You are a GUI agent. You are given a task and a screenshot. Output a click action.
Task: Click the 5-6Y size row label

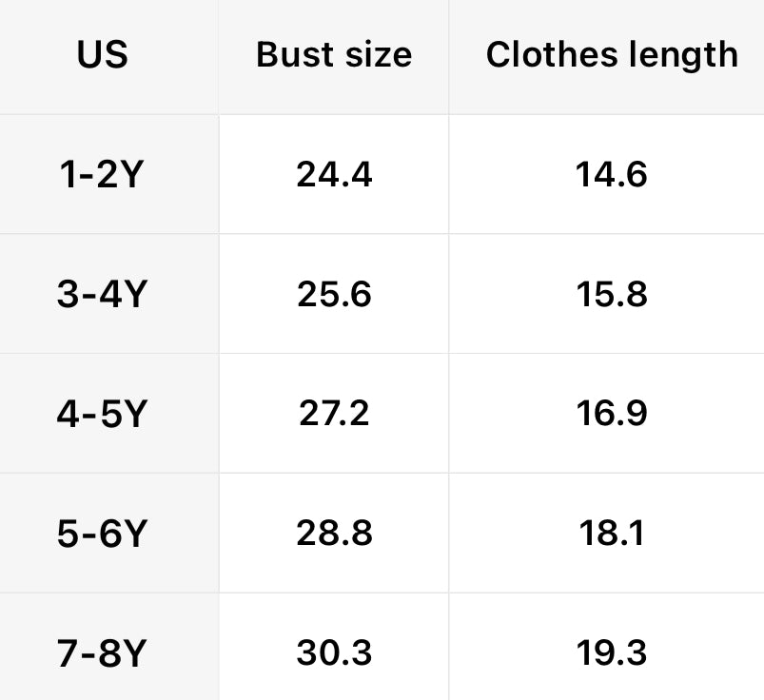point(102,534)
